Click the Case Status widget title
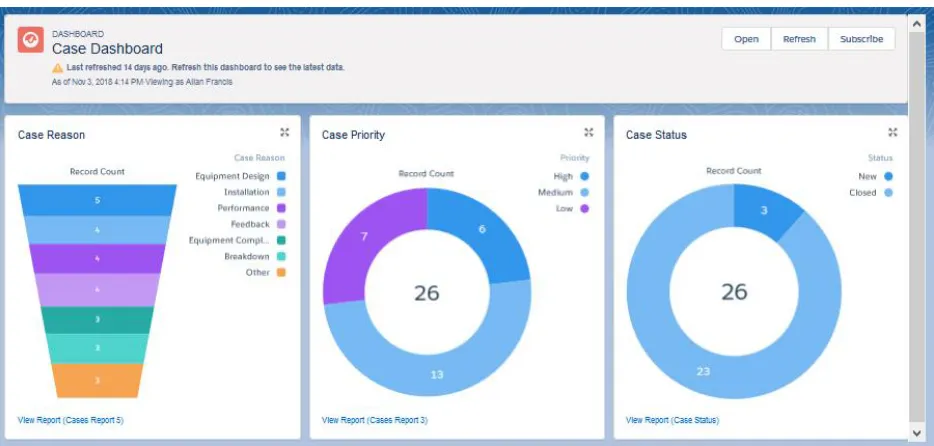The height and width of the screenshot is (446, 934). coord(656,135)
